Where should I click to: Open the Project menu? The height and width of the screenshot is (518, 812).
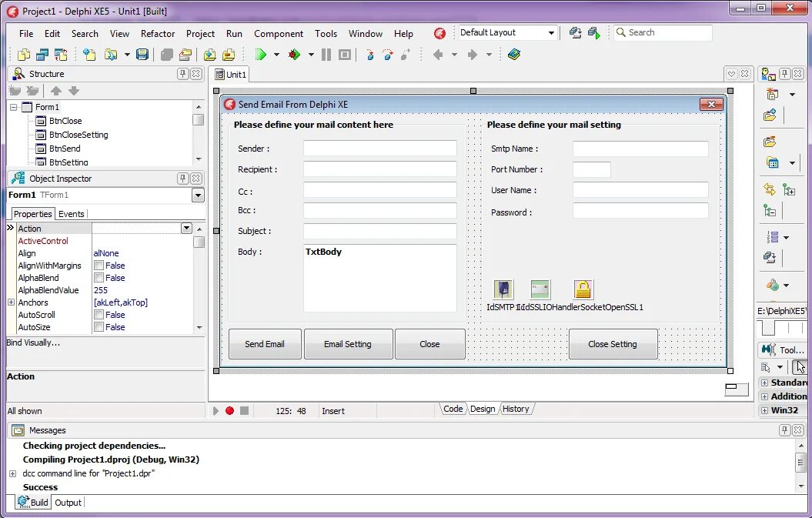(200, 34)
